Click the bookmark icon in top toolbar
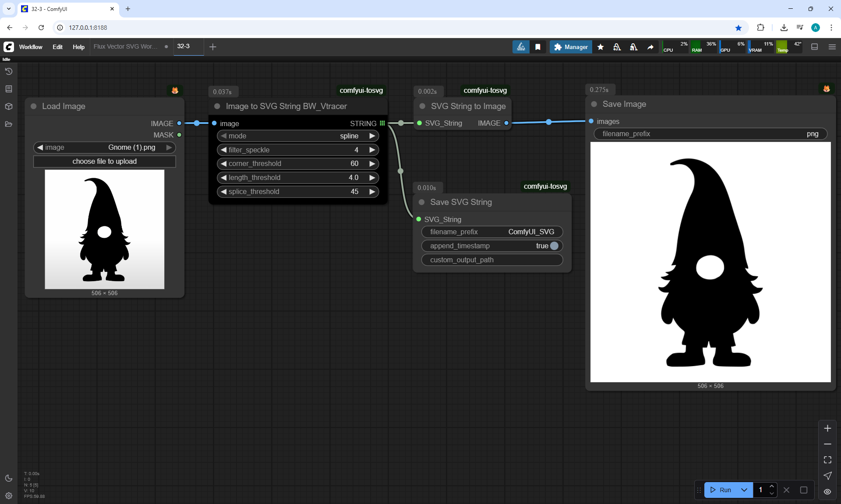Screen dimensions: 841x504 point(538,47)
